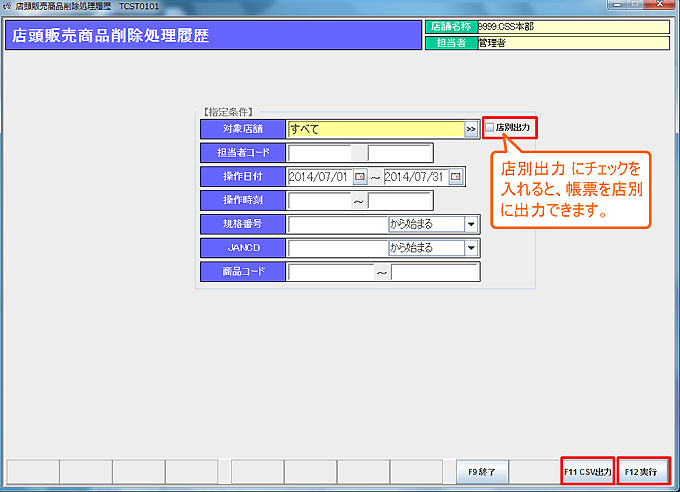
Task: Open 規格番号 から始まる combo box
Action: [x=433, y=224]
